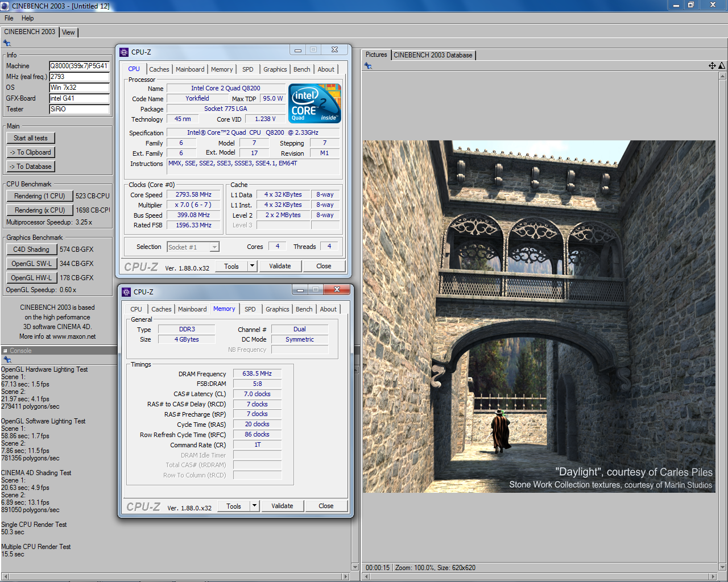
Task: Click the pin icon below the Pictures tab
Action: pos(368,66)
